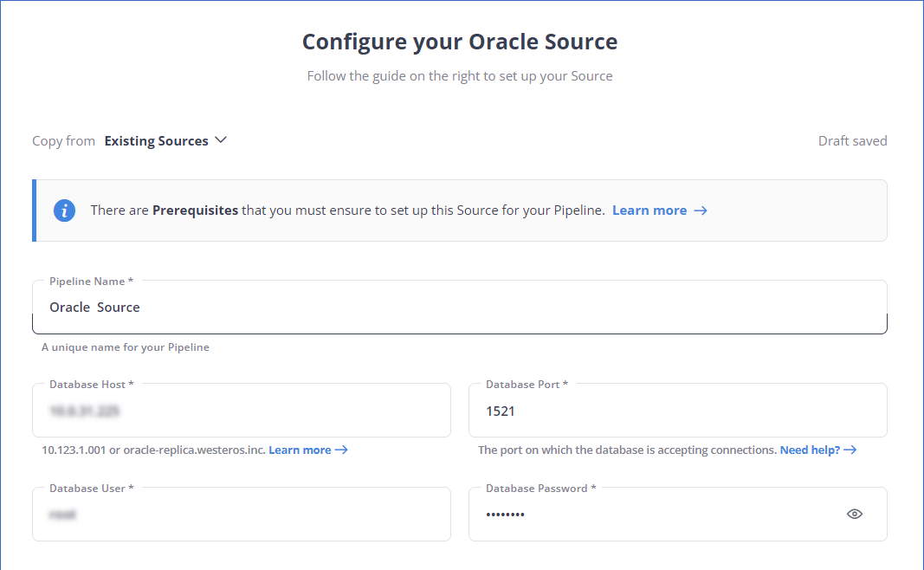Click 'A unique name for your Pipeline' hint
The width and height of the screenshot is (924, 570).
(x=125, y=347)
